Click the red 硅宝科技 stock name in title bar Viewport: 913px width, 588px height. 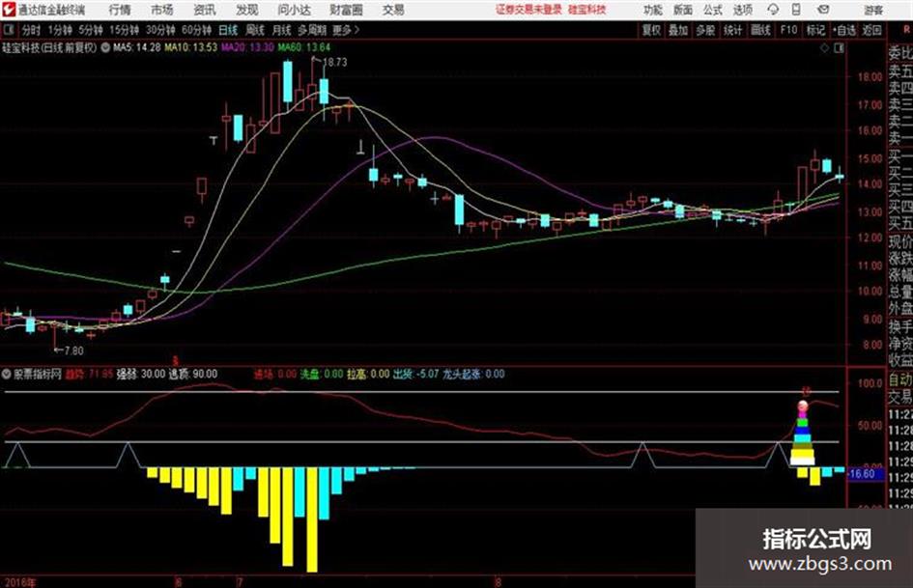click(x=587, y=10)
